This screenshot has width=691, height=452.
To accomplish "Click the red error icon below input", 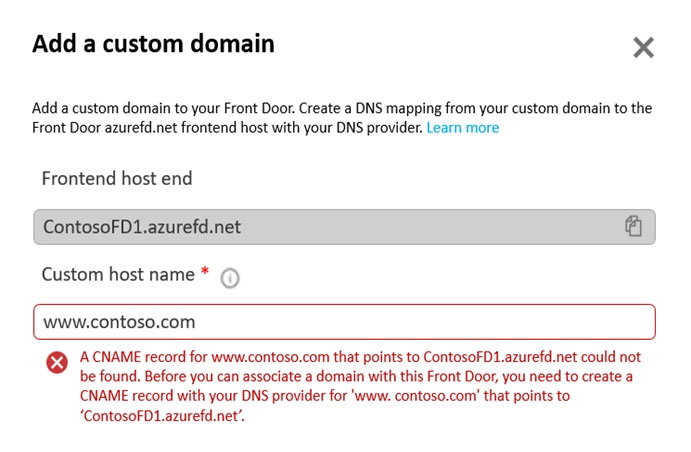I will point(57,363).
